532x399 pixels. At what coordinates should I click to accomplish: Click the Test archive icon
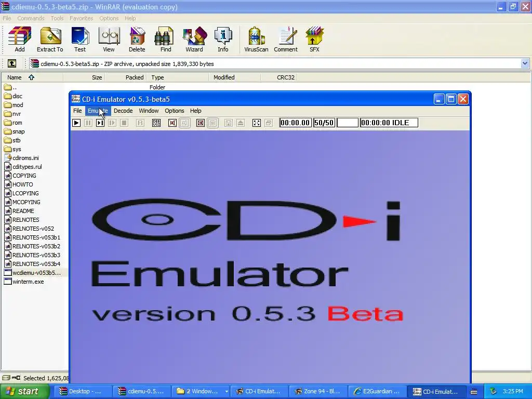80,39
